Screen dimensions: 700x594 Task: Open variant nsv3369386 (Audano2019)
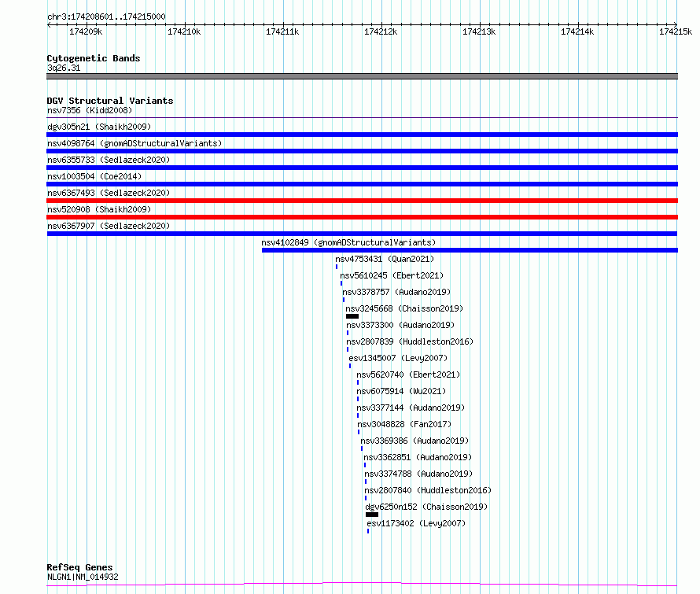(x=414, y=441)
